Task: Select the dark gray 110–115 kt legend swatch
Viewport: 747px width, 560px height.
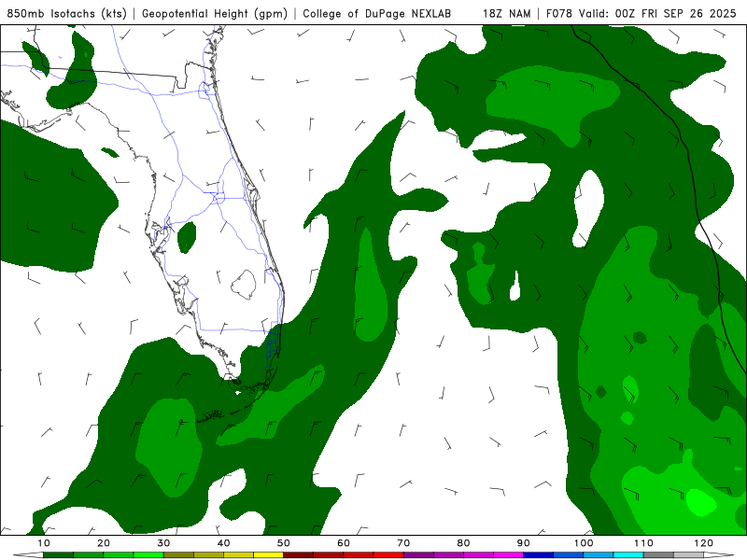Action: [658, 555]
